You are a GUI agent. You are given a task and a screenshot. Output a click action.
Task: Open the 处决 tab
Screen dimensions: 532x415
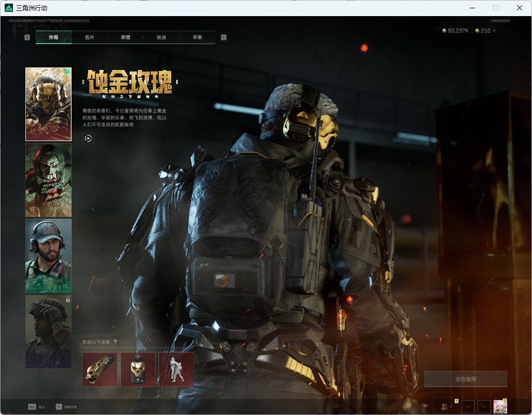pyautogui.click(x=161, y=37)
